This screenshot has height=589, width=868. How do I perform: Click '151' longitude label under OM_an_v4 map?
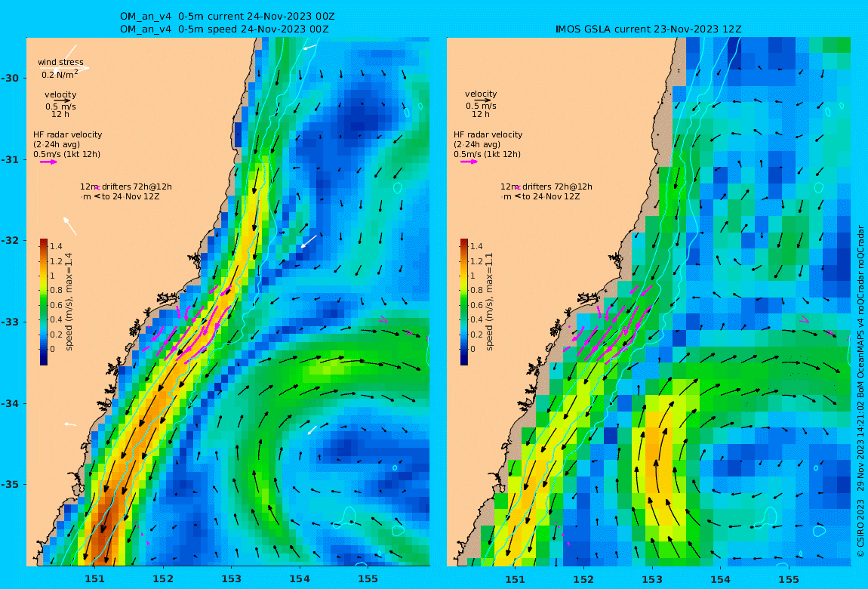coord(94,579)
